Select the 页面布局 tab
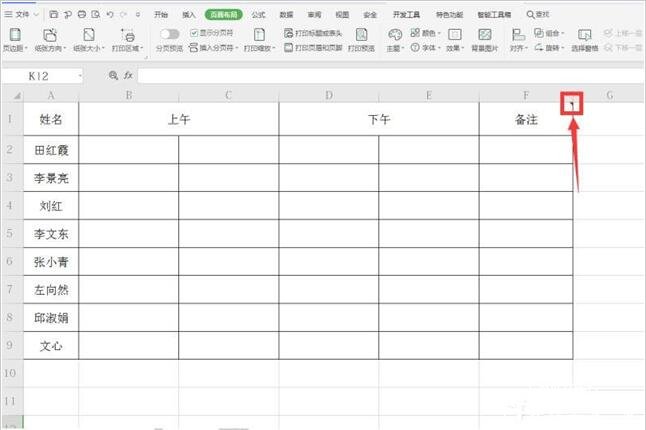The height and width of the screenshot is (430, 646). click(224, 14)
